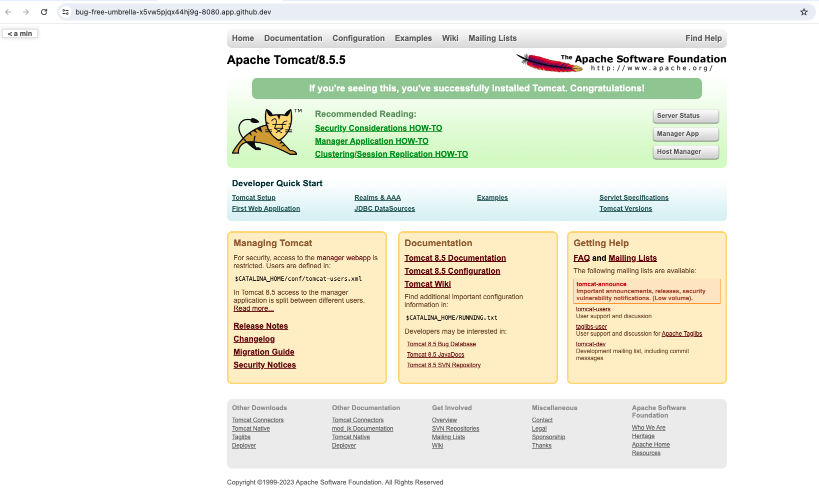Open Servlet Specifications link
The width and height of the screenshot is (819, 504).
tap(634, 198)
